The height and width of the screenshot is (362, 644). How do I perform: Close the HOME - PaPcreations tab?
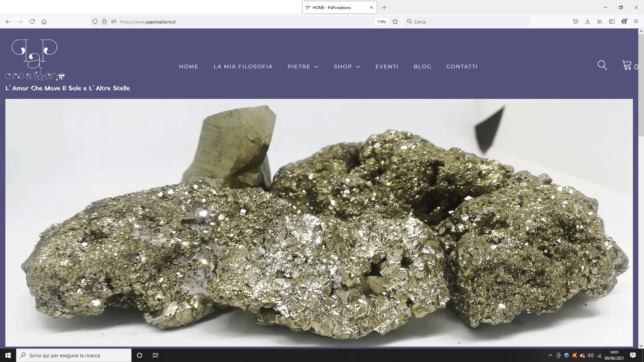coord(371,7)
